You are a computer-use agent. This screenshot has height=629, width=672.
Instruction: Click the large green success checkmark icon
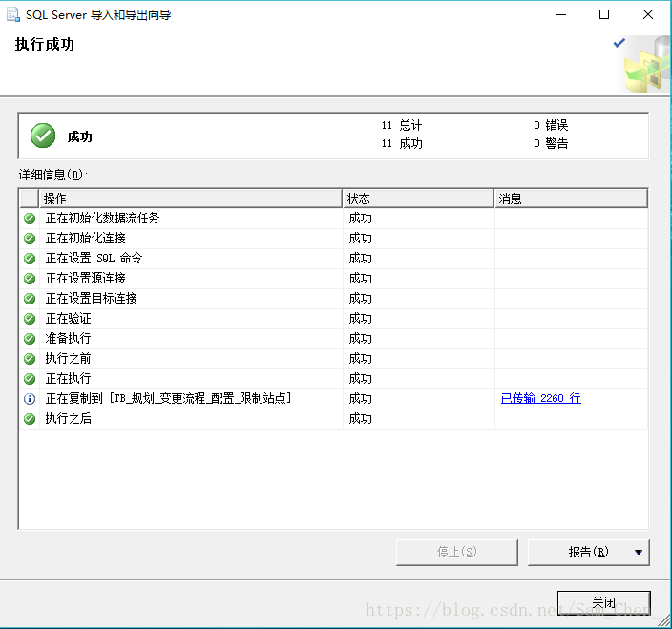coord(43,136)
